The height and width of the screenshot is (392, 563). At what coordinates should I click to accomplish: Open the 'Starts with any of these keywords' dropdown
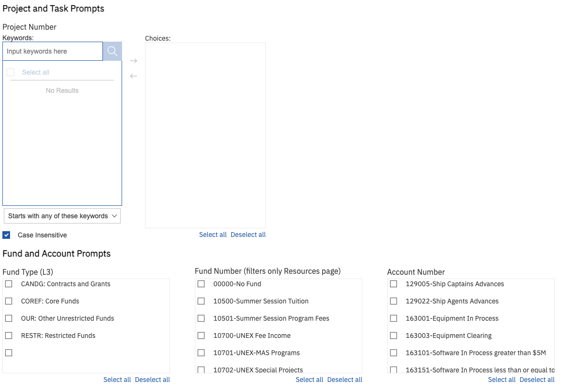tap(62, 216)
